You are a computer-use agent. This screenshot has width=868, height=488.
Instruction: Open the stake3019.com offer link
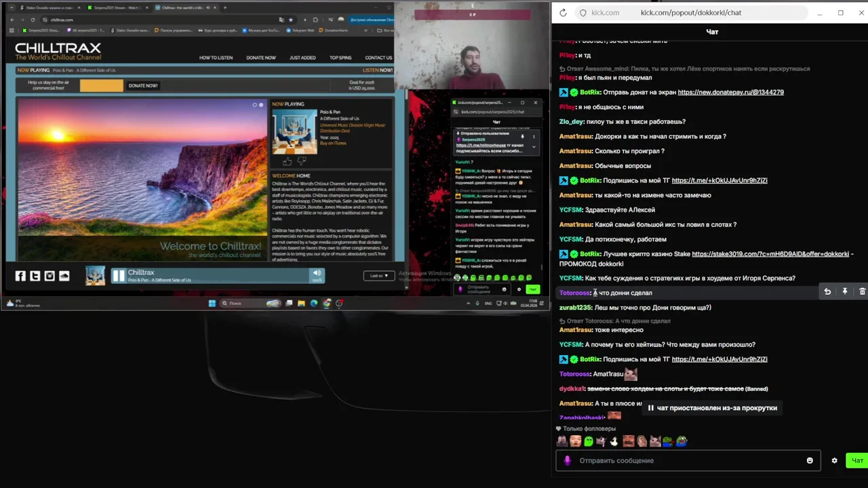pos(770,254)
